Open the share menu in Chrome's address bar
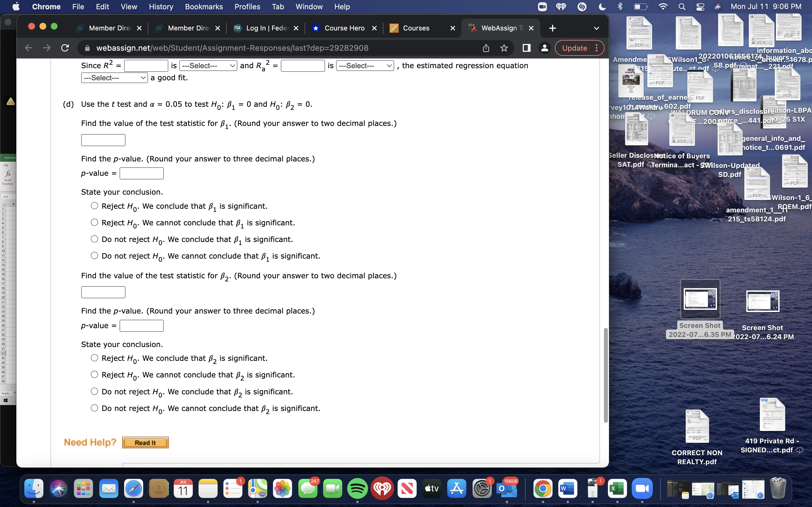Image resolution: width=812 pixels, height=507 pixels. click(x=486, y=48)
